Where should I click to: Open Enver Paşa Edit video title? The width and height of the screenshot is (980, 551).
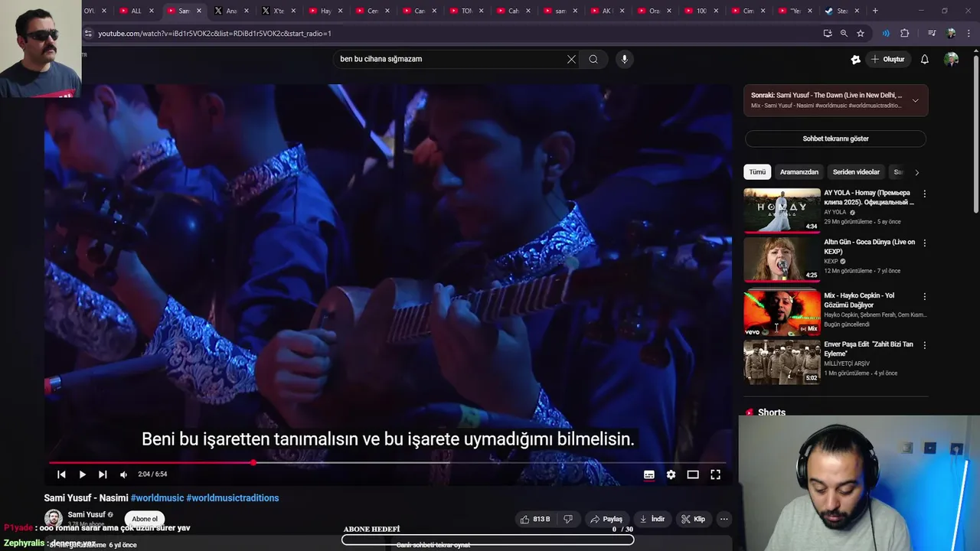pos(868,349)
